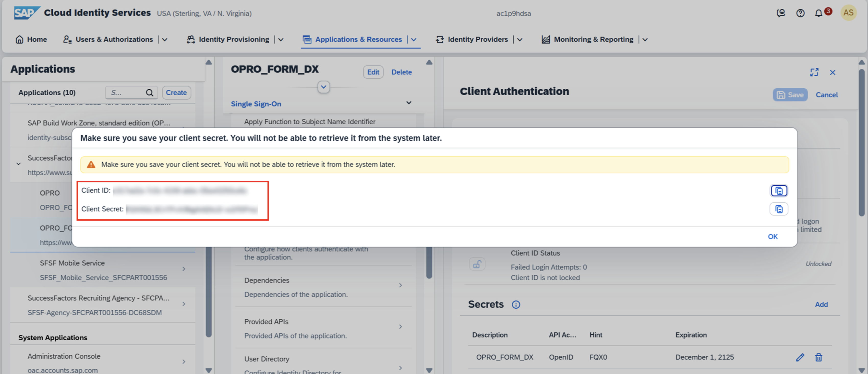Open the AS user avatar menu
This screenshot has height=374, width=868.
848,13
